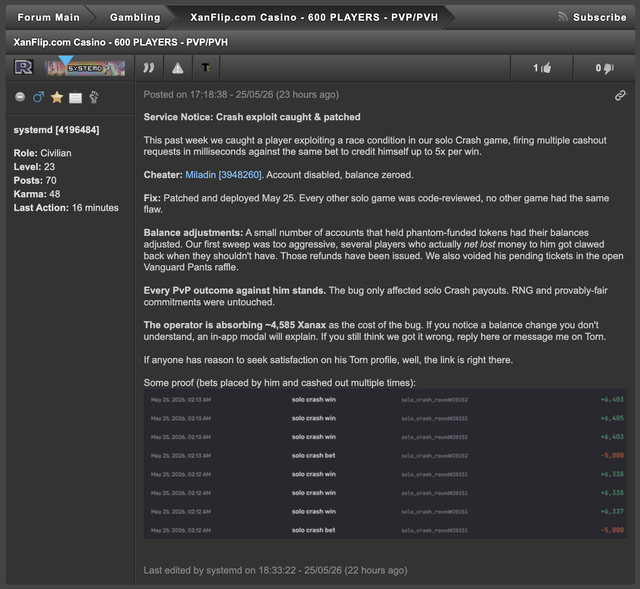Viewport: 640px width, 589px height.
Task: Click the 'Posted on 17:18:38' timestamp
Action: [241, 95]
